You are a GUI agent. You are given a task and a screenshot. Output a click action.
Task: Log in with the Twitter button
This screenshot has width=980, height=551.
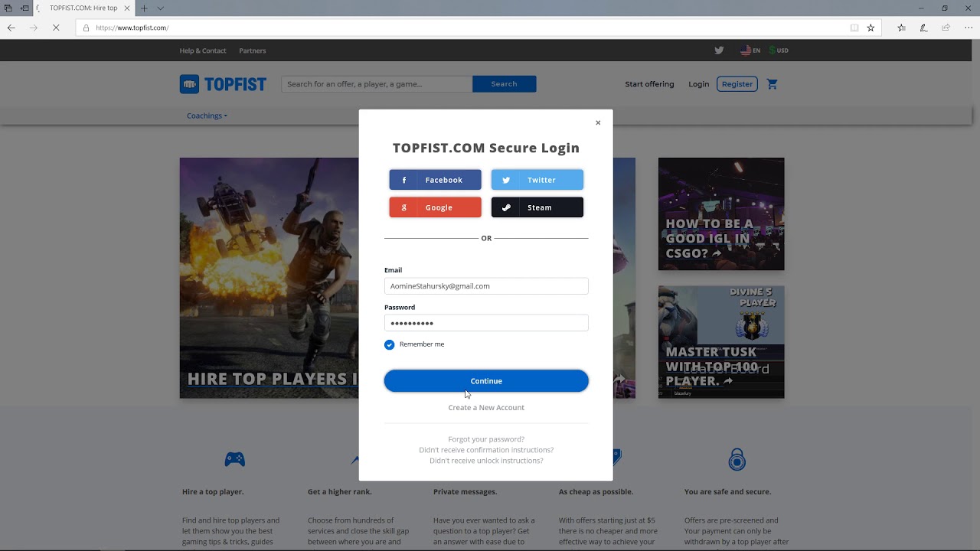tap(537, 180)
